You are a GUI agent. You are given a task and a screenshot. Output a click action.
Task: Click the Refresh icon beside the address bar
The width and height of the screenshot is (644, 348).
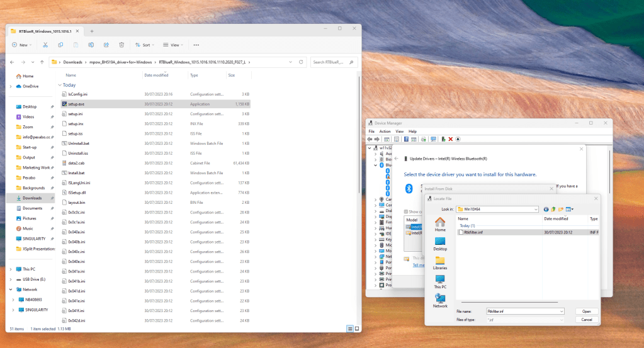coord(301,62)
